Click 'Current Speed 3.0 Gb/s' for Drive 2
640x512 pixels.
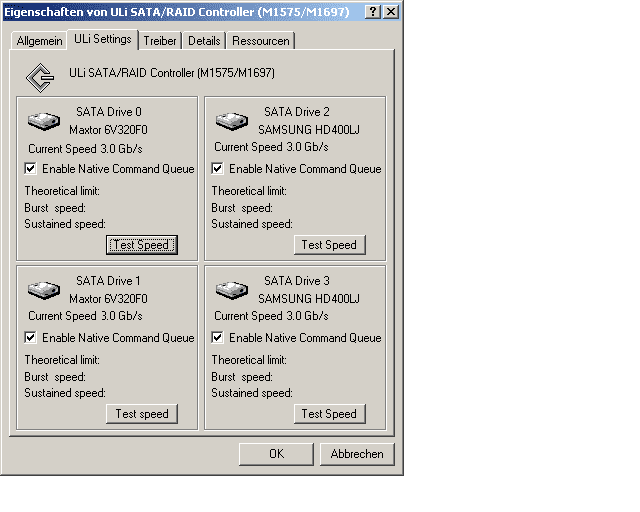[x=271, y=147]
